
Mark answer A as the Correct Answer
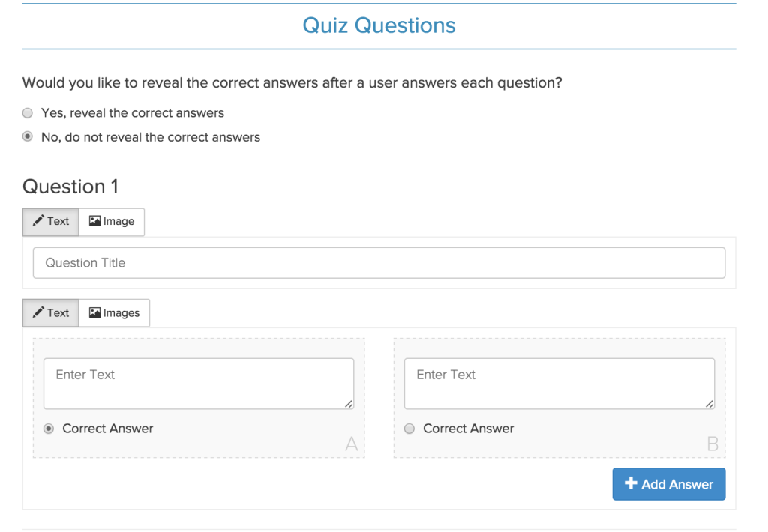click(x=49, y=429)
